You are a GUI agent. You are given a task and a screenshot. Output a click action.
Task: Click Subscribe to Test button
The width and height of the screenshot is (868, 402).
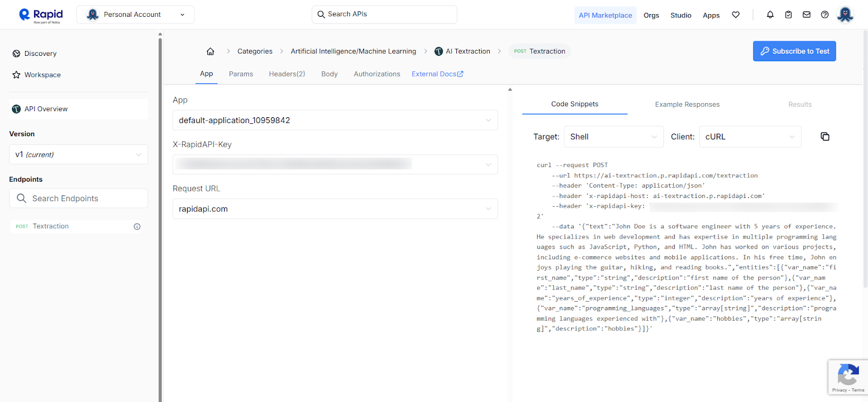pyautogui.click(x=794, y=51)
